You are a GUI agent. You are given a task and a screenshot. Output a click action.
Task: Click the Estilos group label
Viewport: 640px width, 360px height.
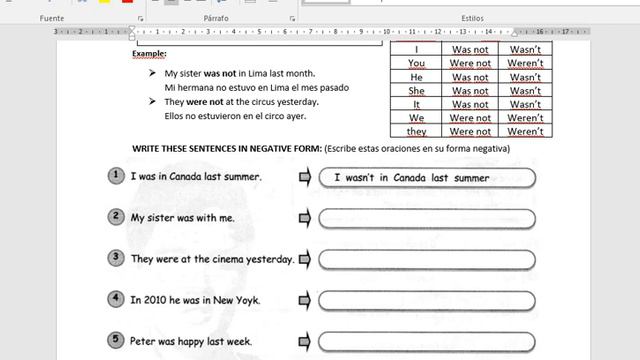coord(472,18)
